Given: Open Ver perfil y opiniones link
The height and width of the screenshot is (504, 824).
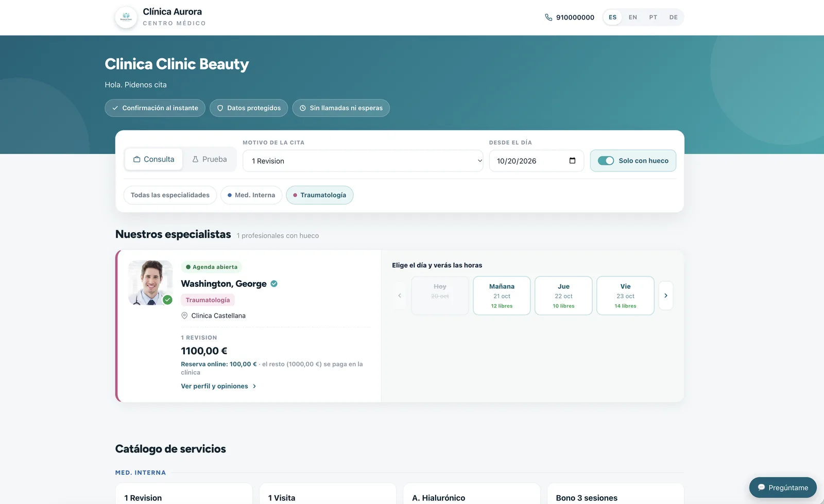Looking at the screenshot, I should [x=218, y=386].
